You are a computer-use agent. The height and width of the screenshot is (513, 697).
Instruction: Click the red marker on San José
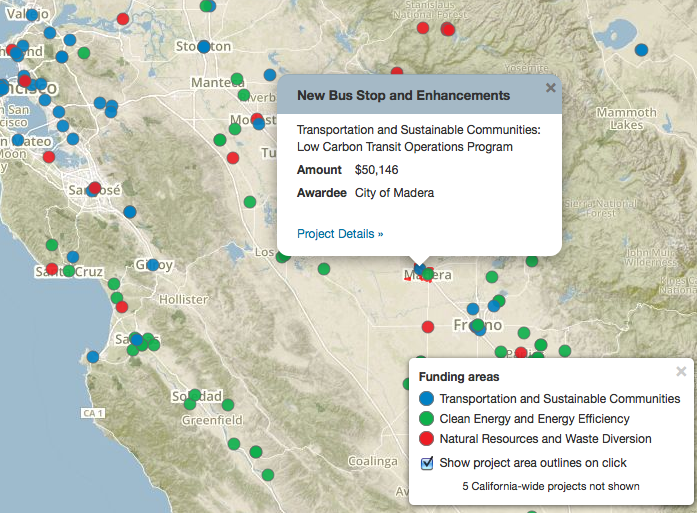point(95,188)
